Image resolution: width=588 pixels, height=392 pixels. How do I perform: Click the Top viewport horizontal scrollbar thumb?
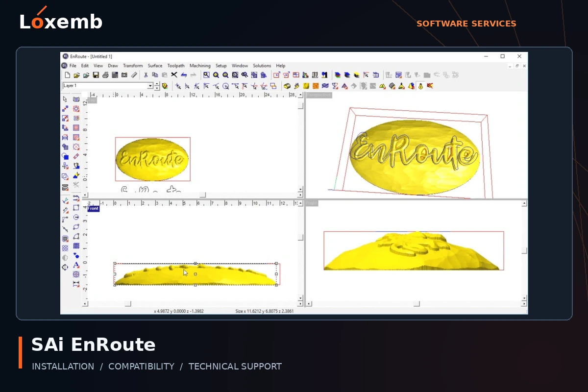pos(202,195)
